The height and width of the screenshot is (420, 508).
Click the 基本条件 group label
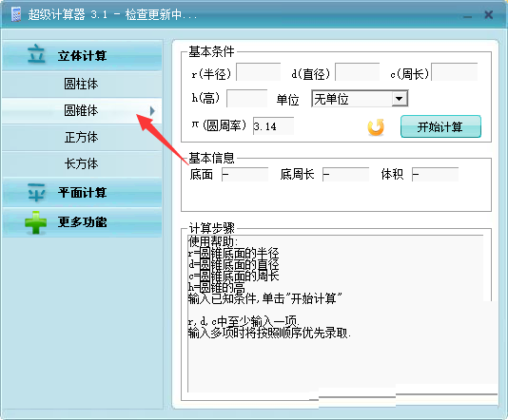click(x=211, y=51)
